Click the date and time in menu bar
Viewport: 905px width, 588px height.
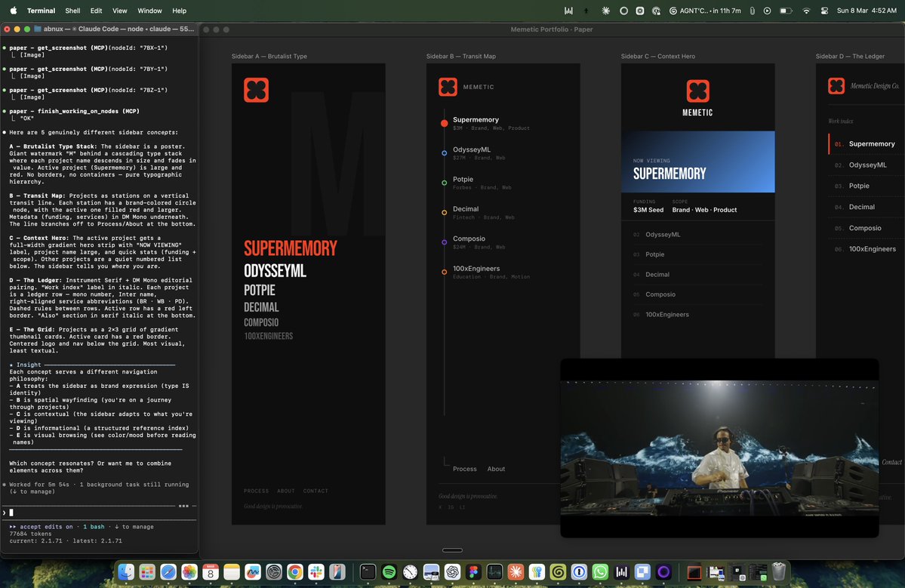pos(867,11)
